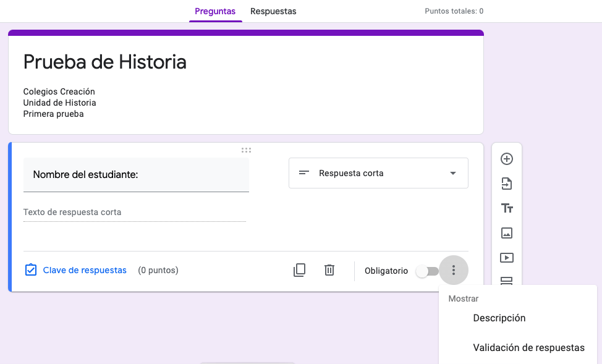The height and width of the screenshot is (364, 602).
Task: Select Descripción from the Mostrar menu
Action: (x=499, y=318)
